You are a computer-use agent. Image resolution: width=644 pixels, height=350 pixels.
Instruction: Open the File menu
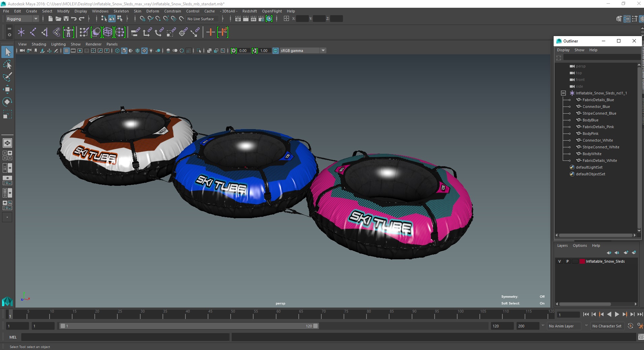tap(6, 11)
